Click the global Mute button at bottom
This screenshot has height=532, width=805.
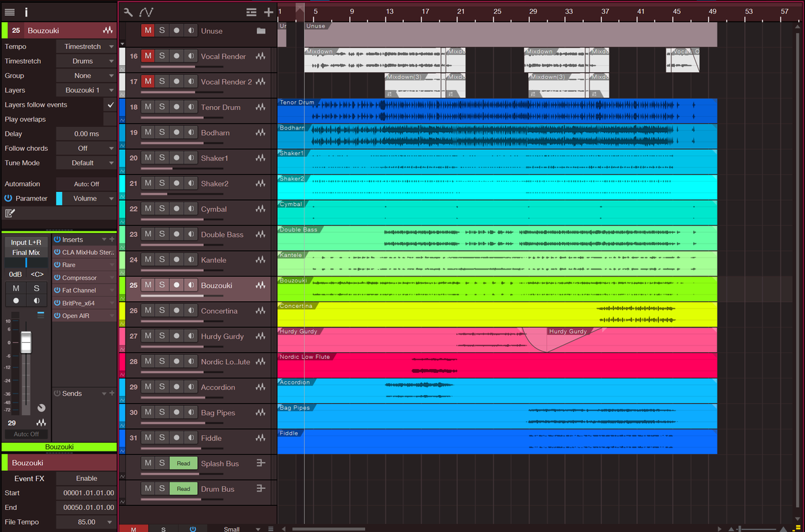click(x=133, y=529)
